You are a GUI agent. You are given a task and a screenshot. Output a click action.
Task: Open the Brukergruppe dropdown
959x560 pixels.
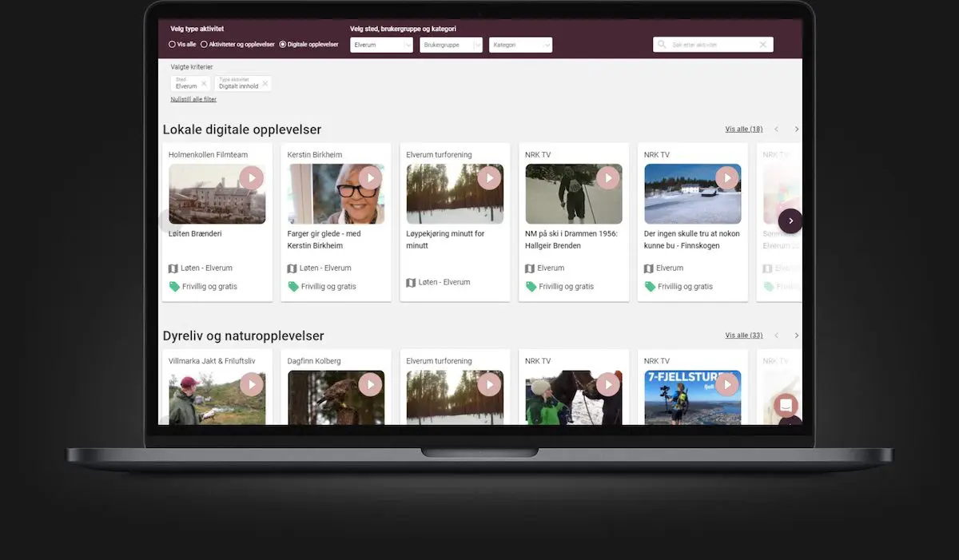point(451,46)
